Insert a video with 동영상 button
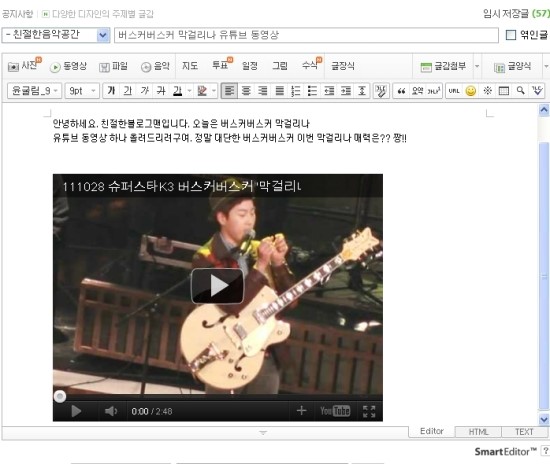The image size is (550, 464). tap(68, 66)
